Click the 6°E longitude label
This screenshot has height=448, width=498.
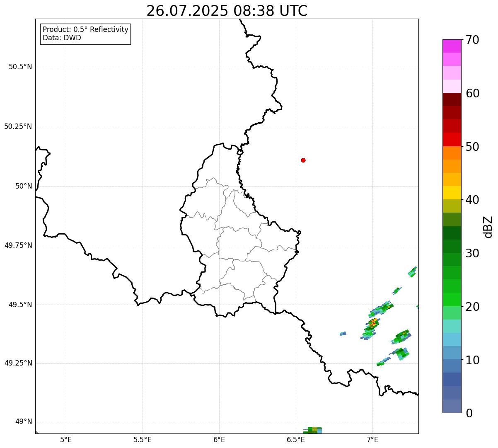point(219,439)
